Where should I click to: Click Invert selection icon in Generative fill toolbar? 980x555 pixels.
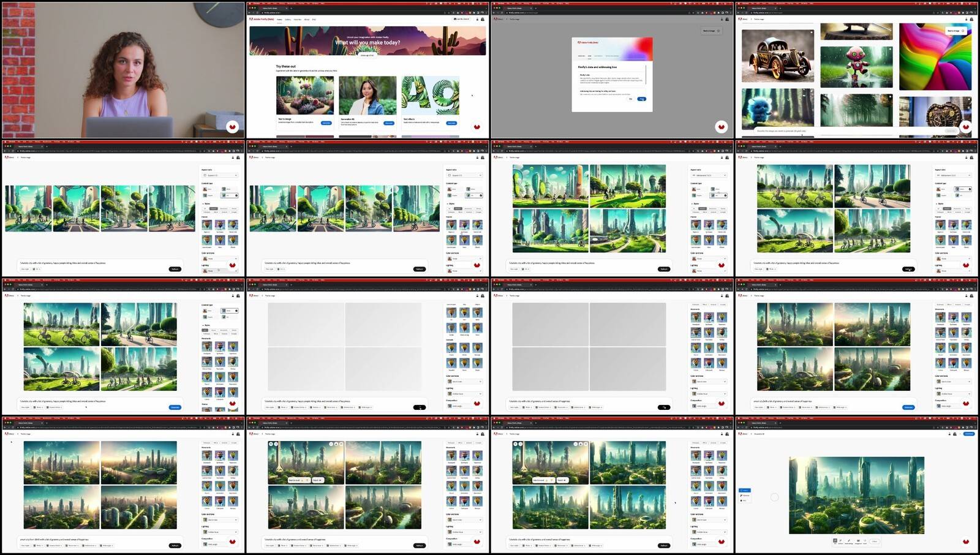point(865,540)
